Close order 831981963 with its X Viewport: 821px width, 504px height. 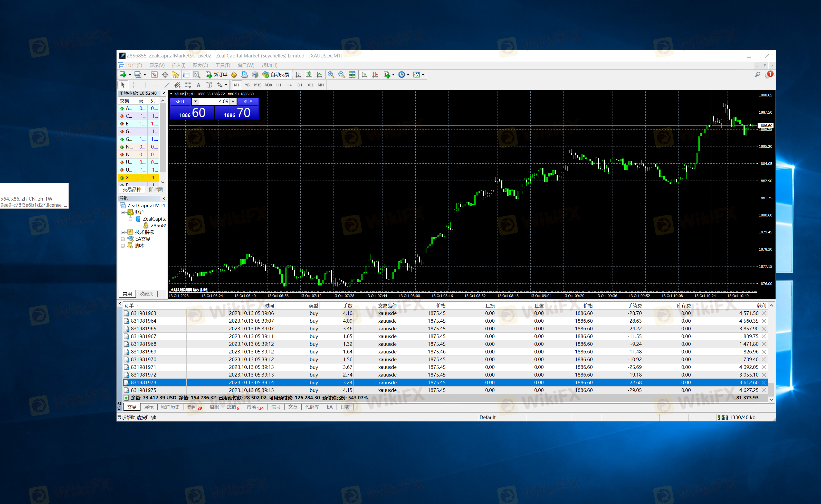click(x=763, y=313)
